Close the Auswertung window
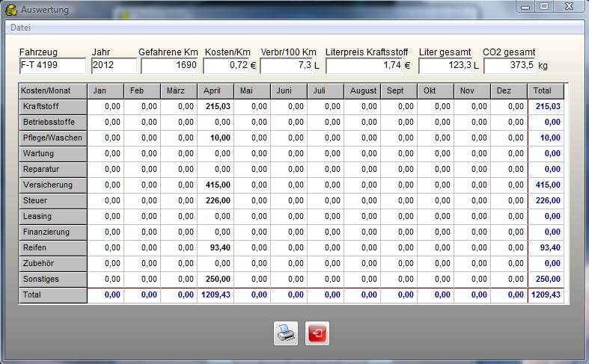 click(x=569, y=7)
